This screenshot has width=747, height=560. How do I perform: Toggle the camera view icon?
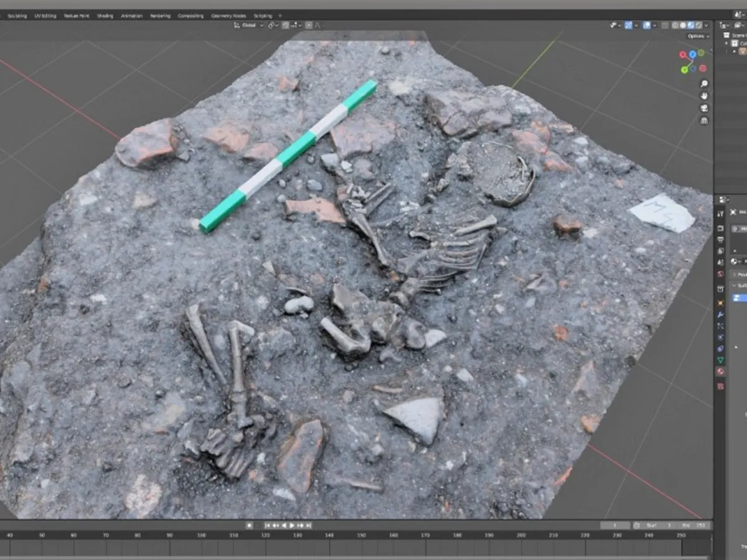703,107
